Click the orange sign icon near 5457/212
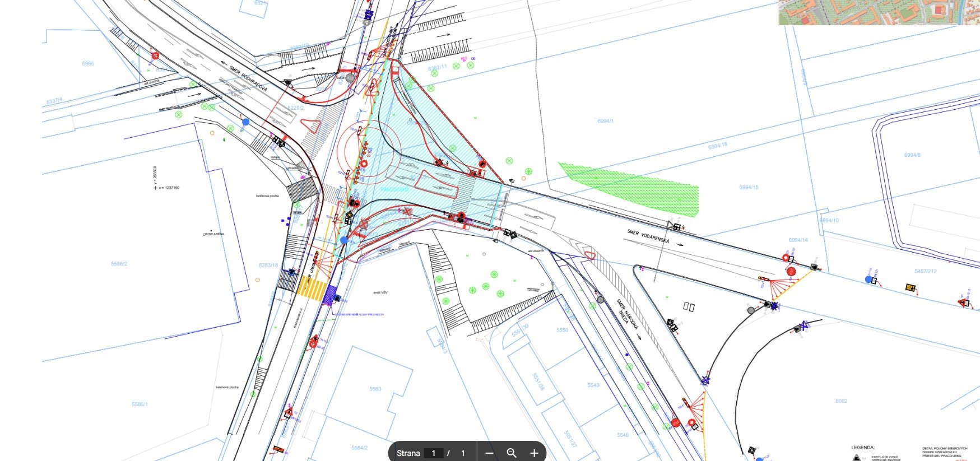This screenshot has width=980, height=461. point(911,288)
